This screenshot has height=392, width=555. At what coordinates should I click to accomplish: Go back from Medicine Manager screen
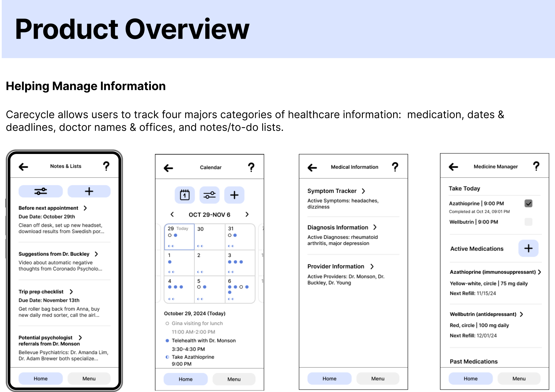click(x=453, y=167)
